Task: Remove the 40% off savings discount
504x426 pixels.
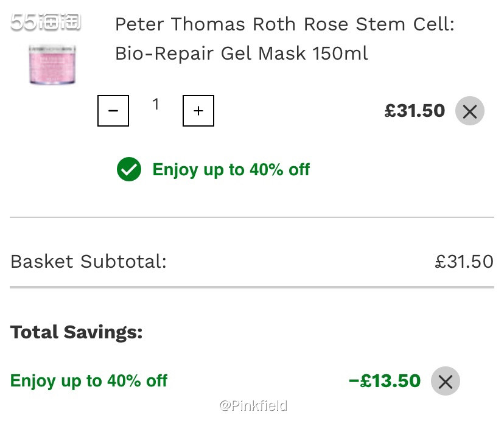Action: 445,382
